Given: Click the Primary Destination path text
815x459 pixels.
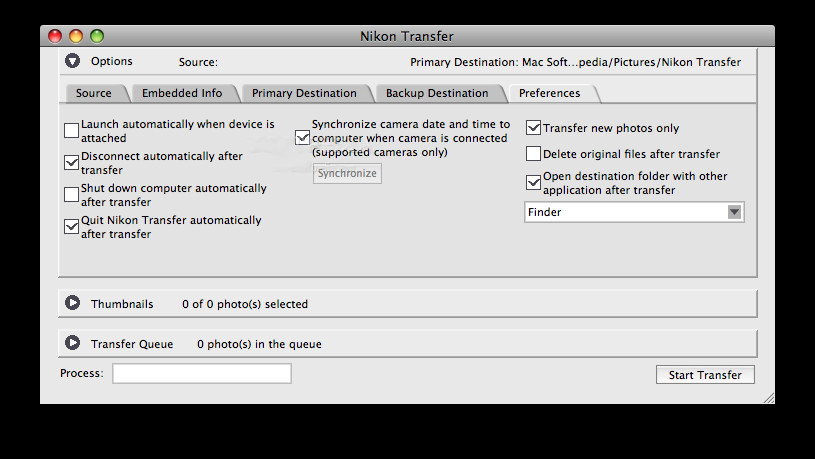Looking at the screenshot, I should 575,62.
